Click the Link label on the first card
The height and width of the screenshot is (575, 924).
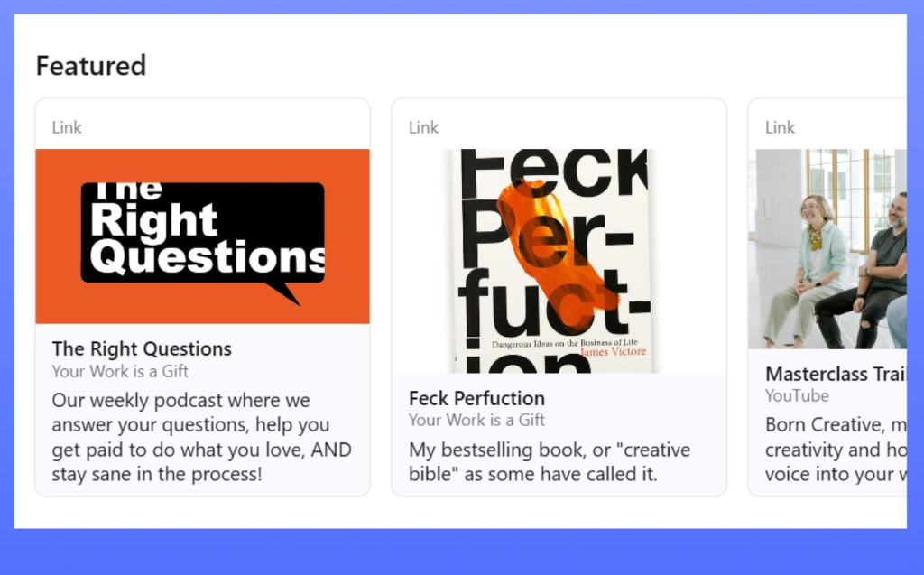pyautogui.click(x=67, y=127)
